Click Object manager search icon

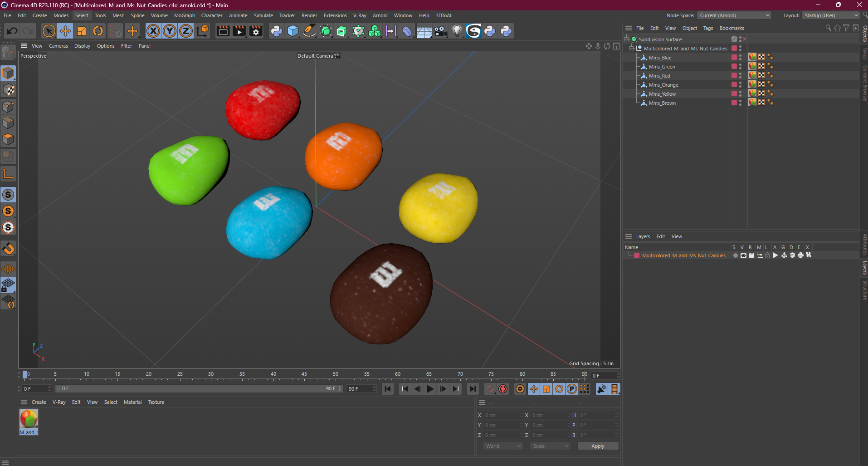(828, 28)
